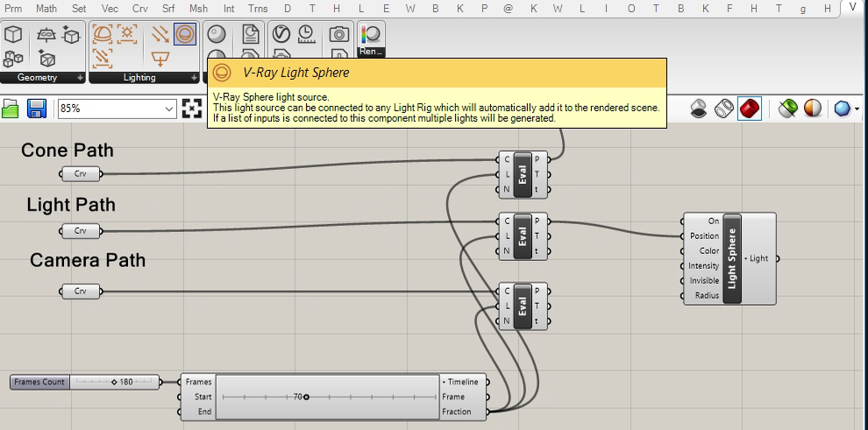Viewport: 868px width, 430px height.
Task: Click the V-Ray Geometry box icon
Action: 13,34
